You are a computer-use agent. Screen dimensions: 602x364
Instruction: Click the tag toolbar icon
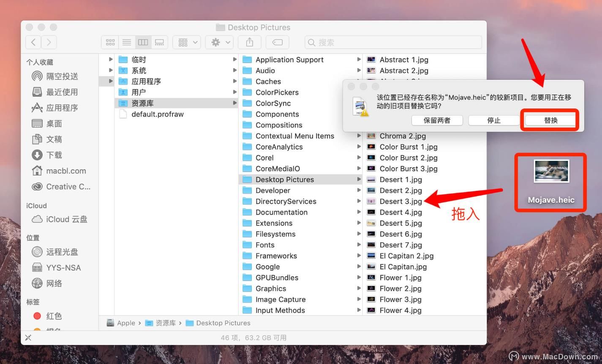pos(278,42)
